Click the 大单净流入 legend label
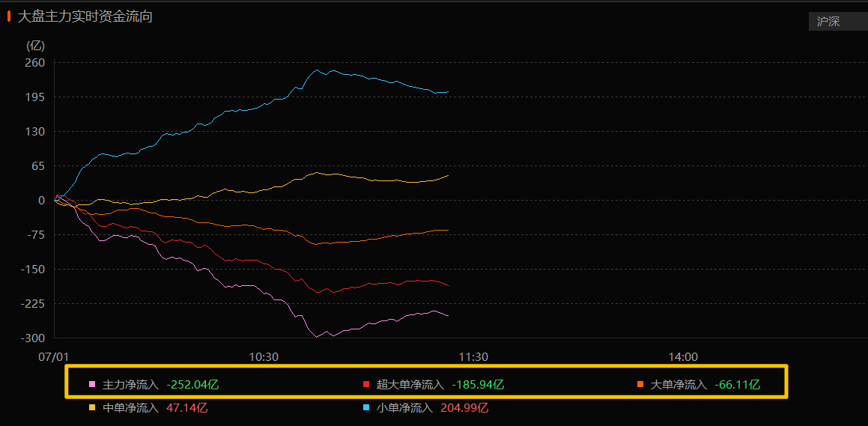Image resolution: width=868 pixels, height=426 pixels. click(679, 385)
